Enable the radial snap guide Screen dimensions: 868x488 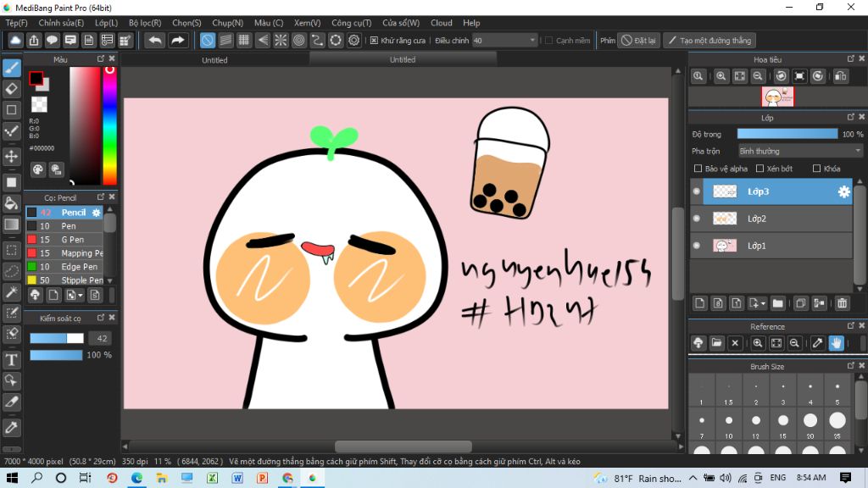pyautogui.click(x=280, y=40)
